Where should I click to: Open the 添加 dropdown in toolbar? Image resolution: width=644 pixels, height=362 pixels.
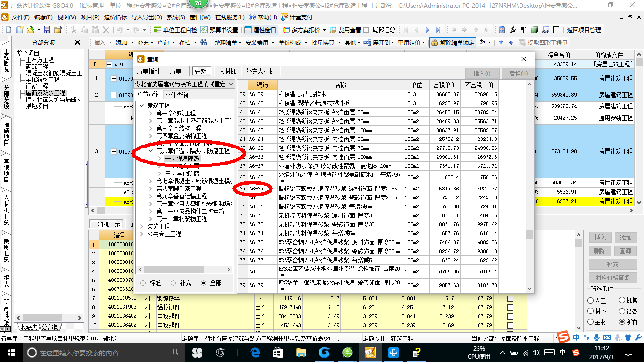point(124,42)
